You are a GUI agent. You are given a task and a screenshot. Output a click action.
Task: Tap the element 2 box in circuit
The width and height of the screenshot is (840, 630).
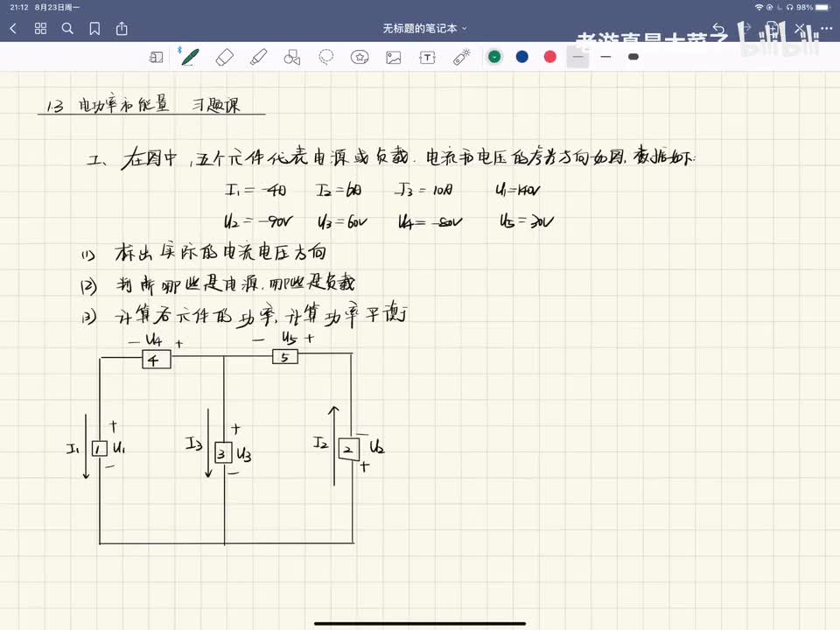(348, 449)
